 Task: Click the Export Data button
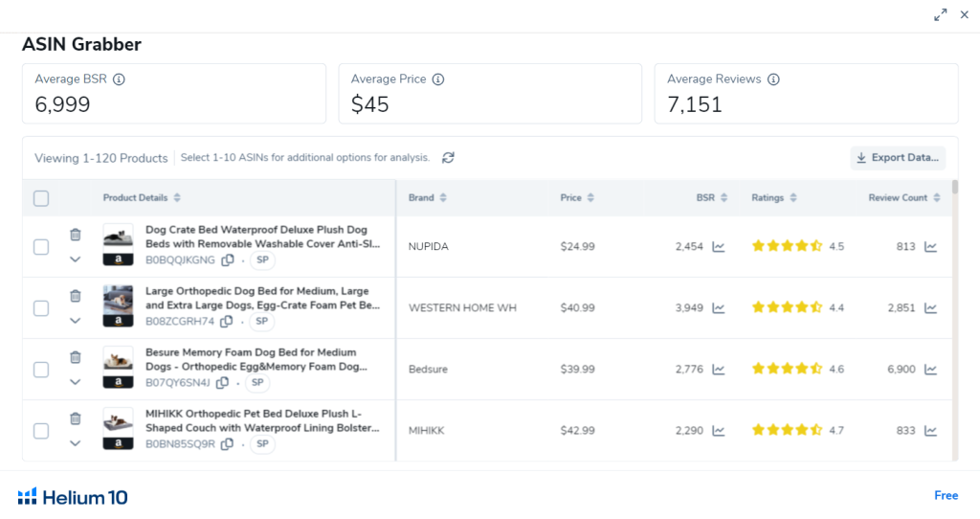[x=898, y=158]
